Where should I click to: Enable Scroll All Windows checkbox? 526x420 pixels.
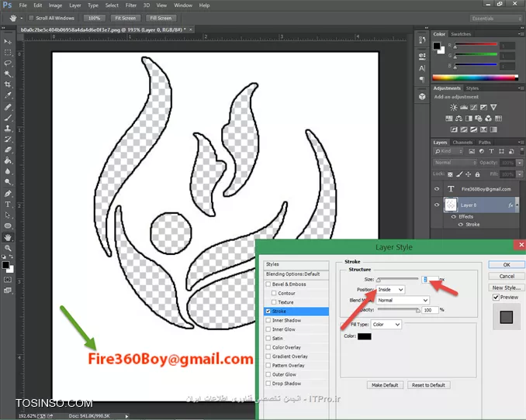(31, 18)
